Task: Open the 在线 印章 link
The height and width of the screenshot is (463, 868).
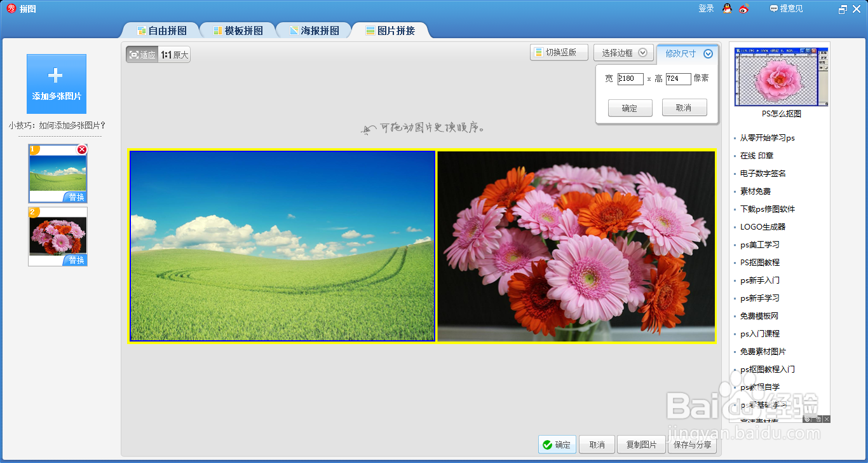Action: point(757,156)
